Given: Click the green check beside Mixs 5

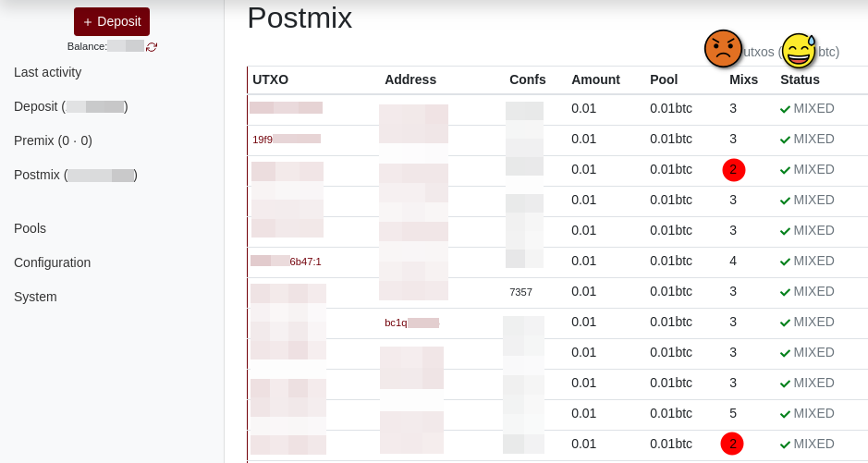Looking at the screenshot, I should pyautogui.click(x=785, y=414).
